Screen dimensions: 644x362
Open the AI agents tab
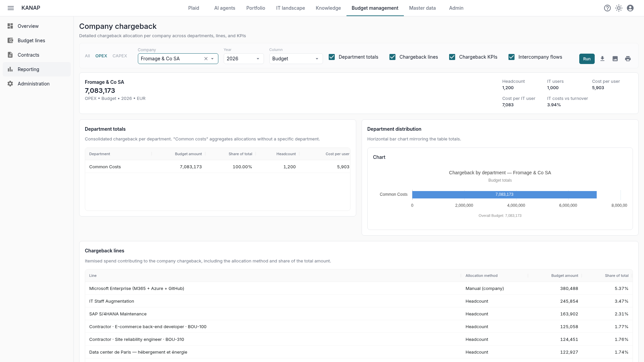coord(225,8)
